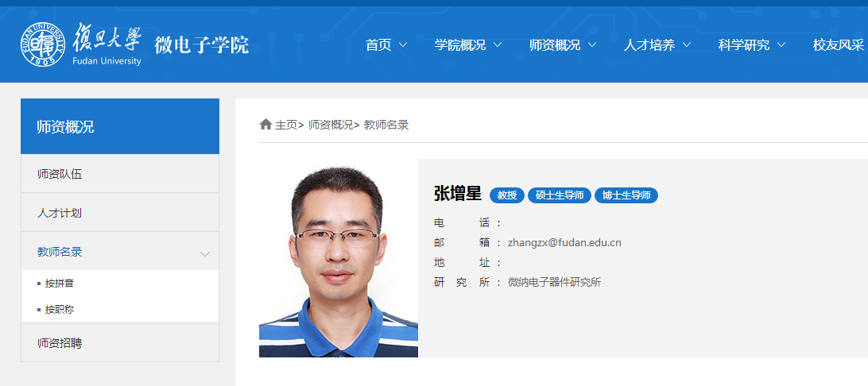The image size is (868, 386).
Task: Click 微纳电子器件研究所 text
Action: [554, 282]
